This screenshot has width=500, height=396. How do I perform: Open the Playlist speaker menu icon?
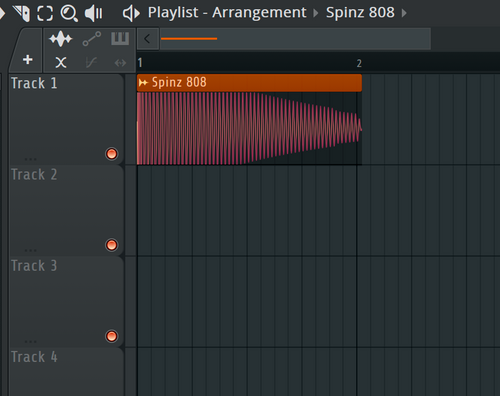[x=131, y=14]
